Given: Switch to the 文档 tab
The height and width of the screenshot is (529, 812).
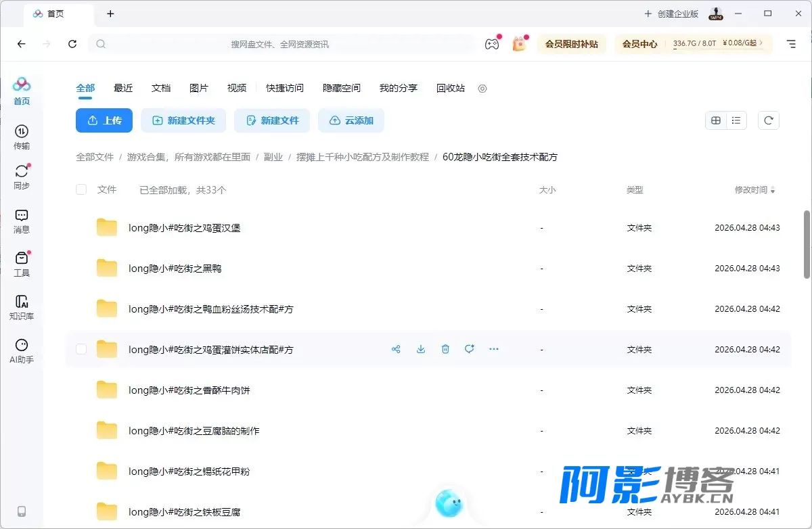Looking at the screenshot, I should (x=161, y=88).
